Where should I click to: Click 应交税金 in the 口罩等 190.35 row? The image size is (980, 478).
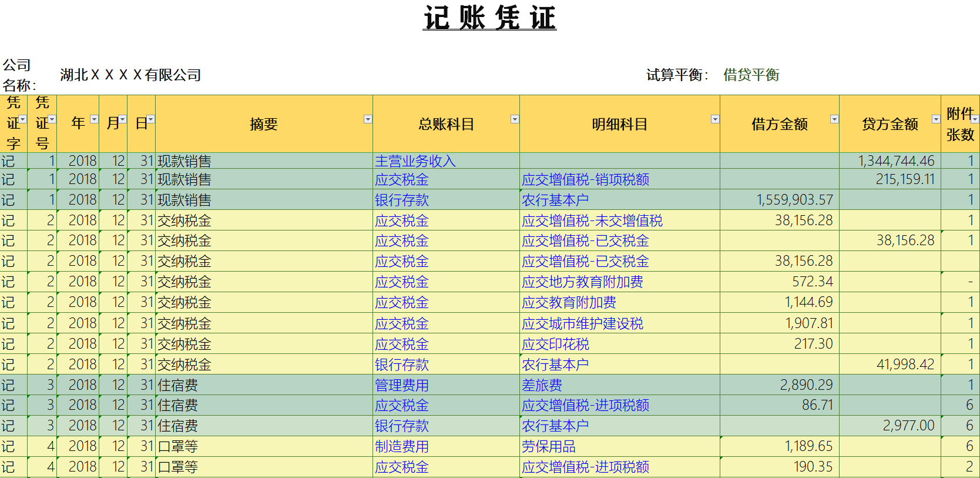pos(402,467)
